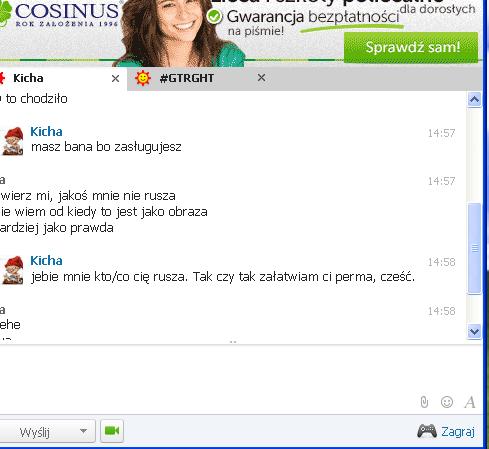Click the scrollbar down arrow
489x449 pixels.
click(x=474, y=332)
